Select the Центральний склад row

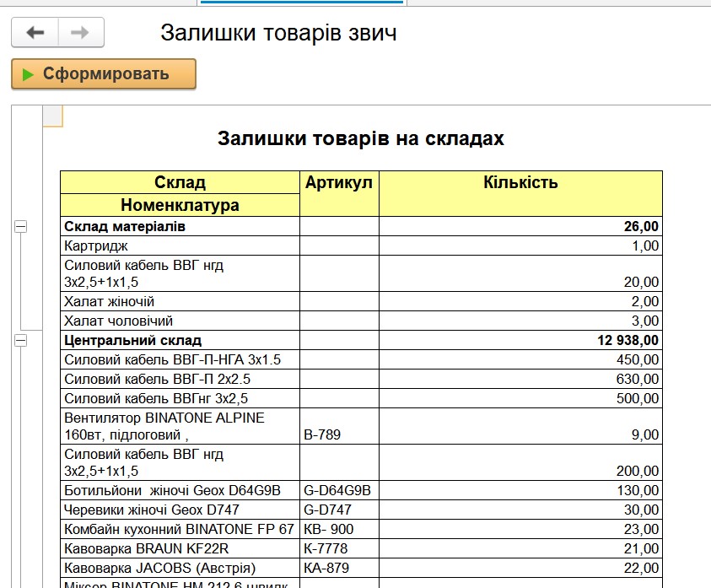pyautogui.click(x=361, y=340)
